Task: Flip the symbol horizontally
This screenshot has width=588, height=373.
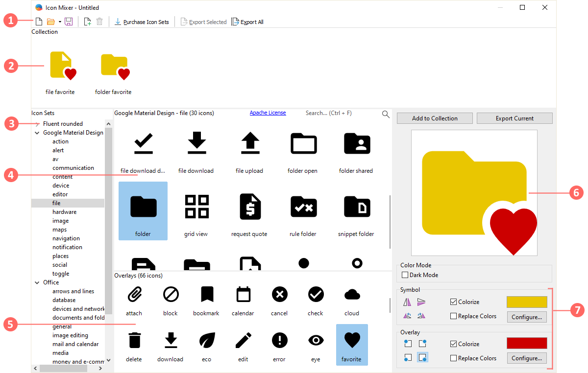Action: coord(407,303)
